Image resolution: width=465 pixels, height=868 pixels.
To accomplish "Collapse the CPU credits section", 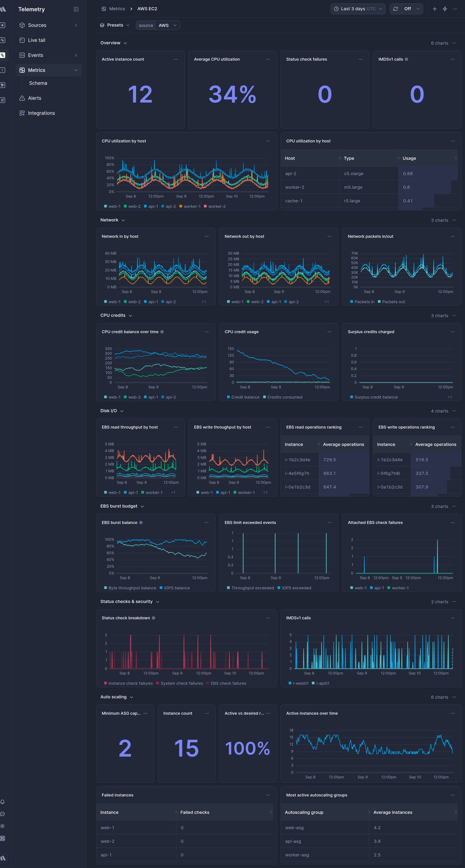I will (x=116, y=316).
